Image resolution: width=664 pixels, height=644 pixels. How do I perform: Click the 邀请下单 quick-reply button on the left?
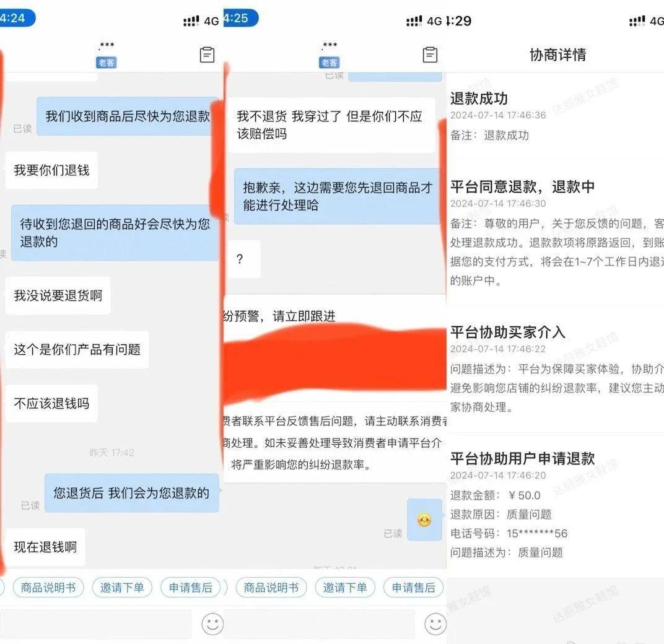pyautogui.click(x=122, y=587)
